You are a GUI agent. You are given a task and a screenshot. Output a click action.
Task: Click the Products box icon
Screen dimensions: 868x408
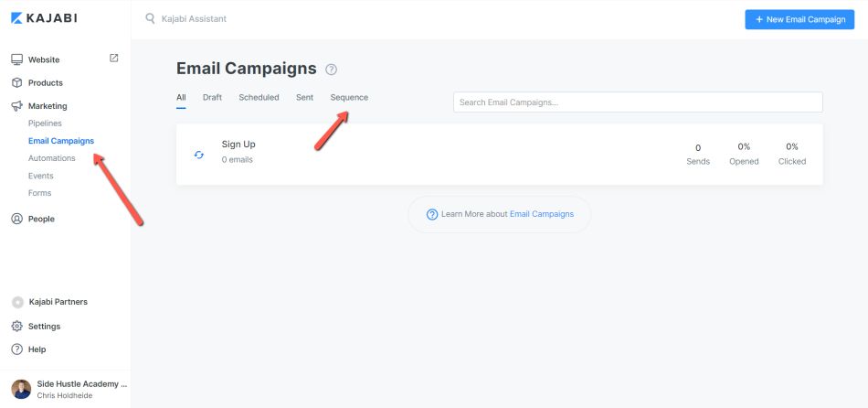(17, 82)
